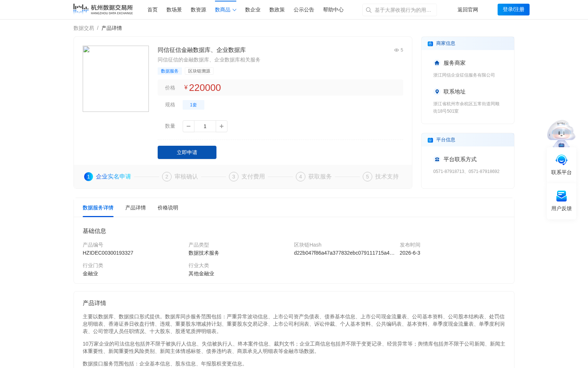Click the quantity input field

(x=205, y=126)
